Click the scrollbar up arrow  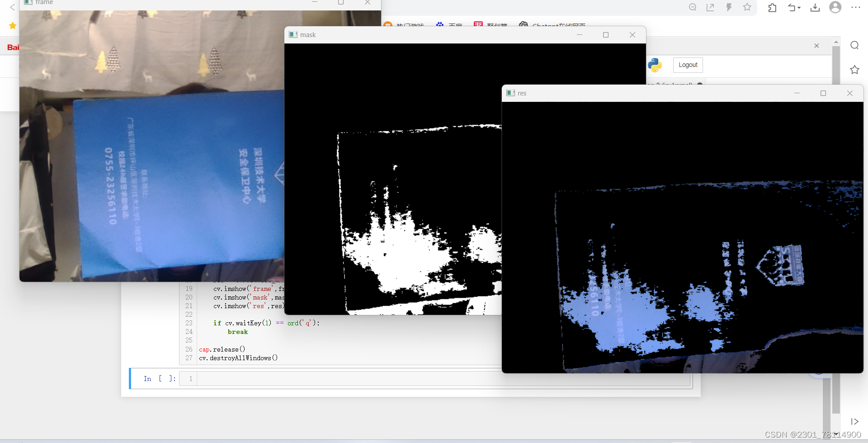(836, 42)
